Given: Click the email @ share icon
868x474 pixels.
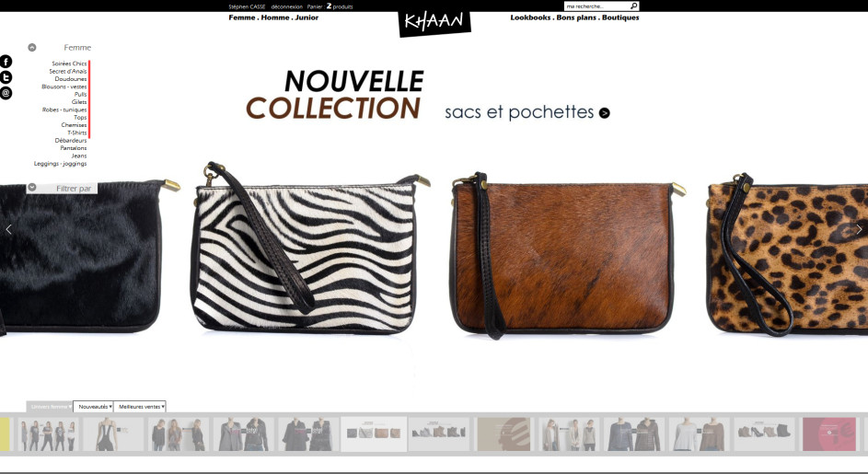Looking at the screenshot, I should pyautogui.click(x=6, y=93).
